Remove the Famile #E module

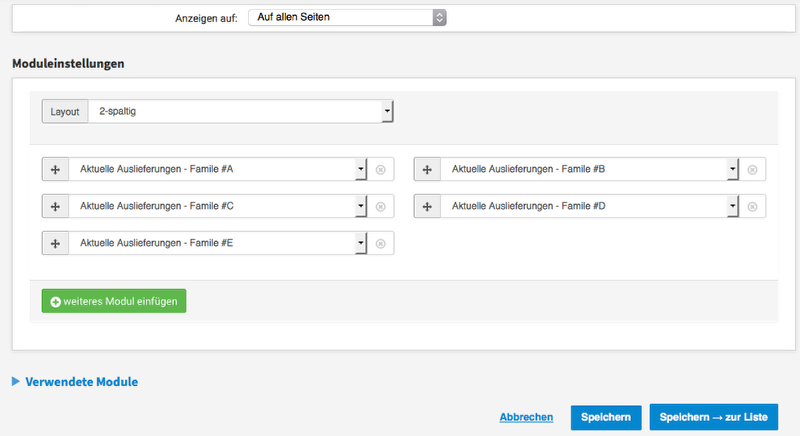pyautogui.click(x=381, y=244)
